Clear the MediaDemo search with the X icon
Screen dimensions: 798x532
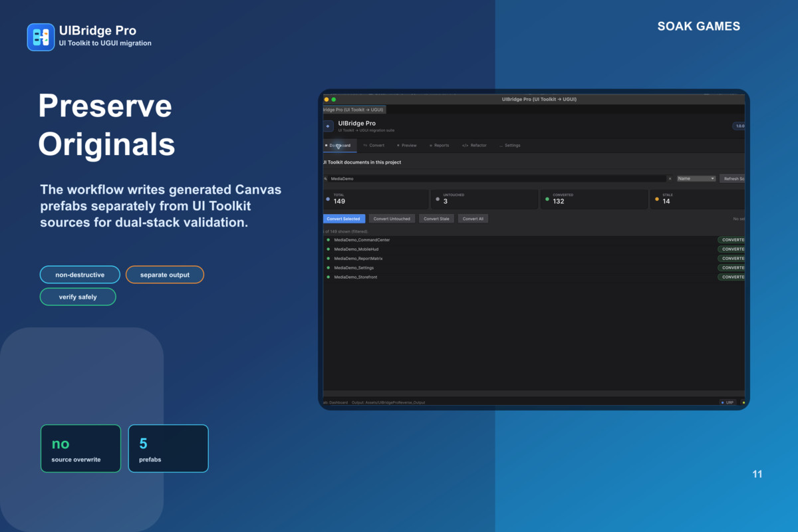(x=670, y=179)
